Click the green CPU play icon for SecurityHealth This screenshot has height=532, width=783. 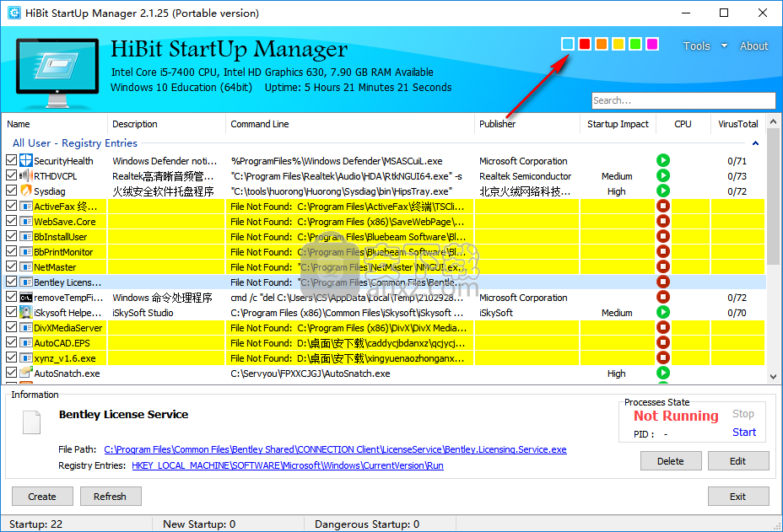point(662,160)
